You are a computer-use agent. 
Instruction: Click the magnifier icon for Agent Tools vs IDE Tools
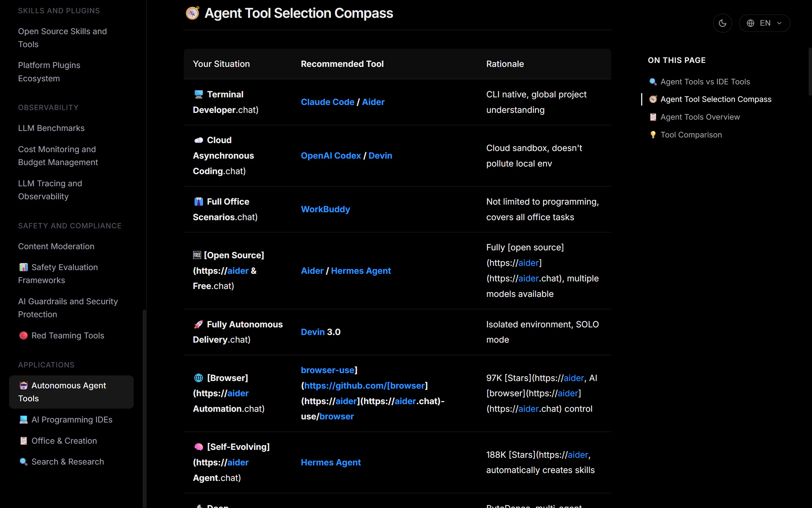[x=653, y=82]
